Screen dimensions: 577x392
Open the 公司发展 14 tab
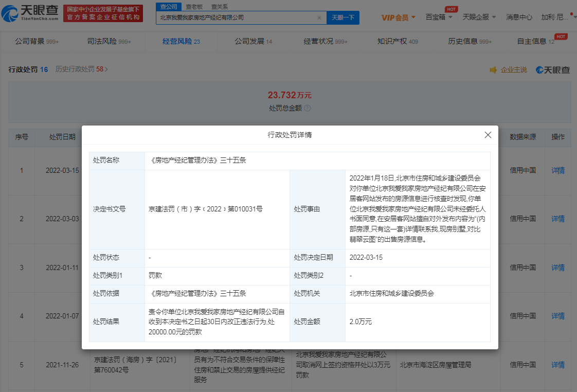[253, 42]
